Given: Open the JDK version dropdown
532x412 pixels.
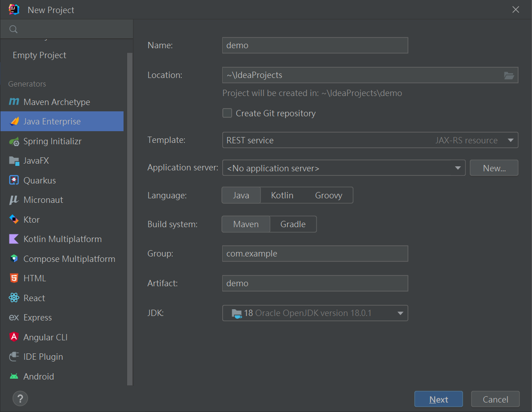Looking at the screenshot, I should pos(400,313).
